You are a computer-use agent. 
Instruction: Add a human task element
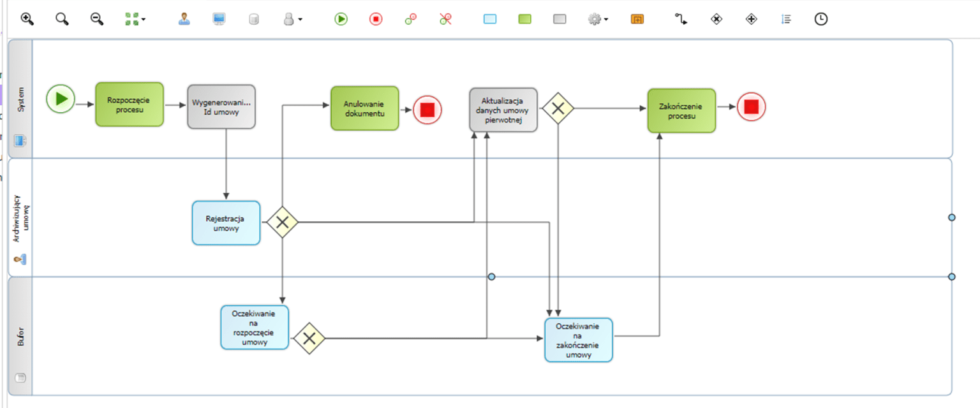(184, 19)
